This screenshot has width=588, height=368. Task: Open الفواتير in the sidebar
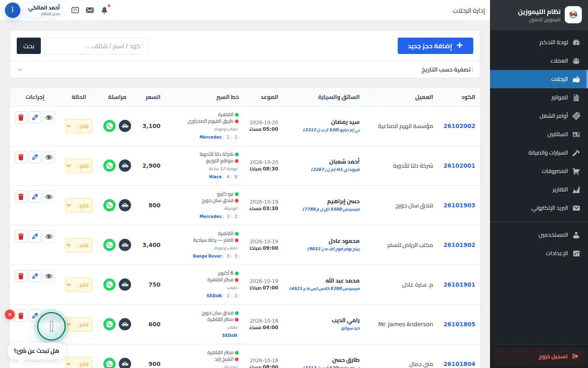[539, 97]
